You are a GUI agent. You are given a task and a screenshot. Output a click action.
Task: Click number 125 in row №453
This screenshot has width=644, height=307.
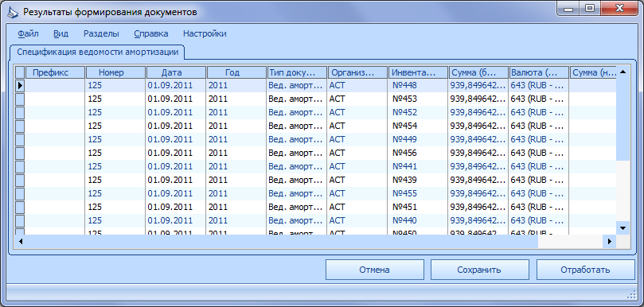115,99
